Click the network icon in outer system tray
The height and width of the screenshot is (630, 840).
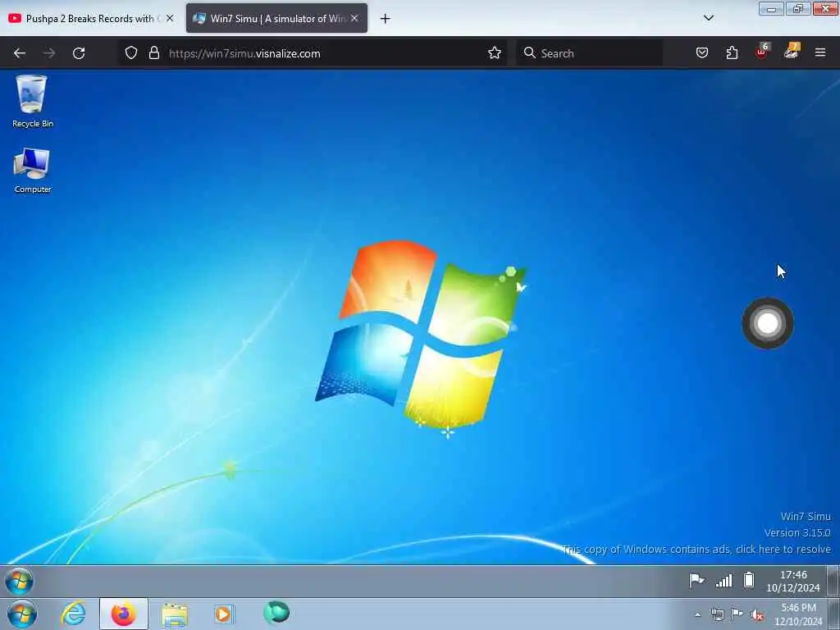point(717,615)
